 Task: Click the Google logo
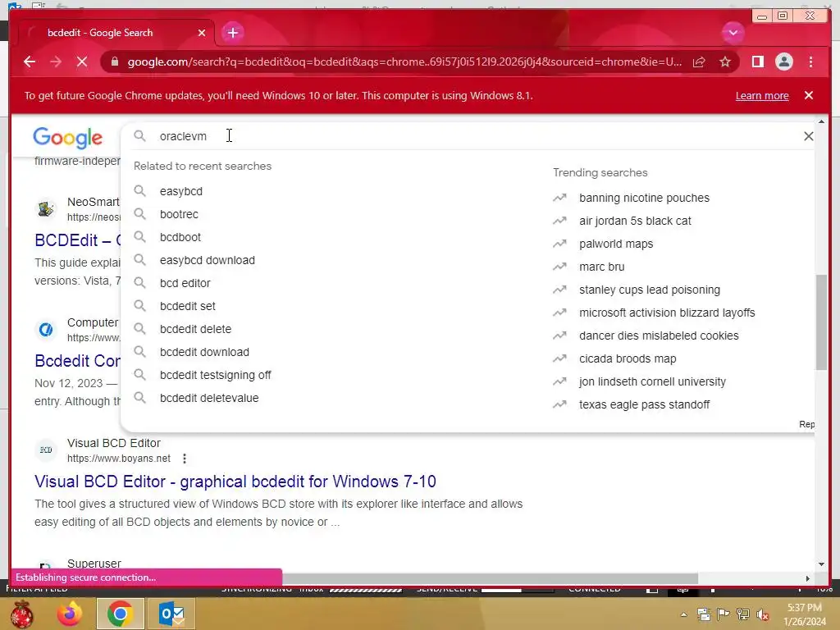(67, 138)
